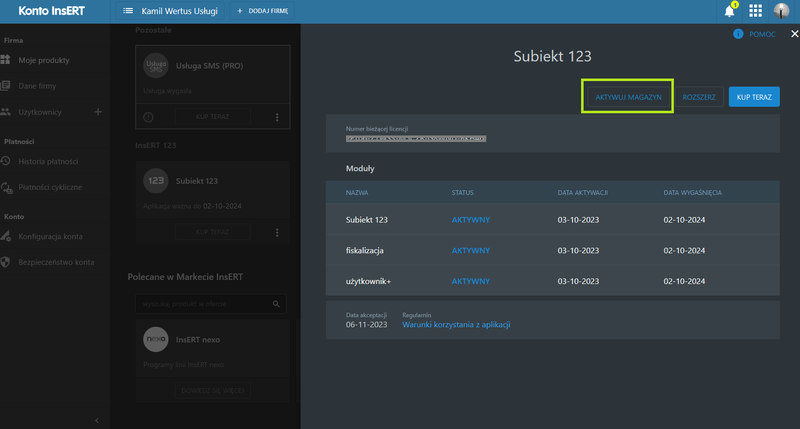The height and width of the screenshot is (429, 800).
Task: Click the Użytkownicy people icon
Action: pos(5,112)
